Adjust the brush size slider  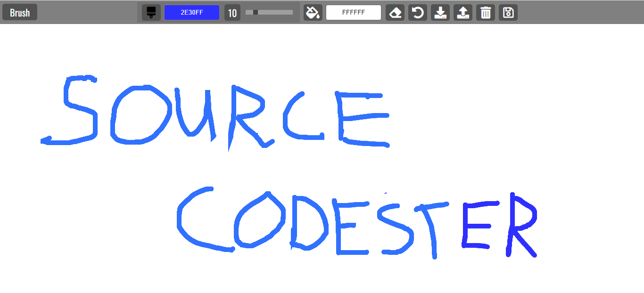269,12
